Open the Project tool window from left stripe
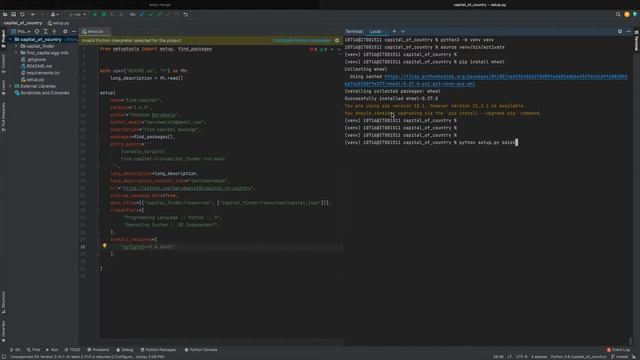The height and width of the screenshot is (360, 640). click(x=3, y=39)
